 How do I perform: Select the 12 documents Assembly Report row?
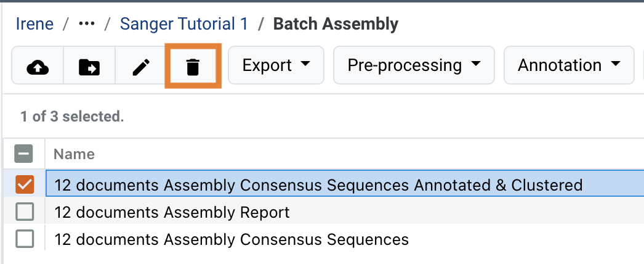172,212
